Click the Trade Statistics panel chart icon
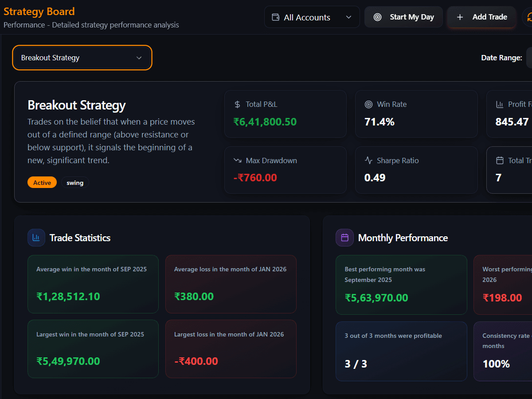Screen dimensions: 532x399 [x=36, y=238]
